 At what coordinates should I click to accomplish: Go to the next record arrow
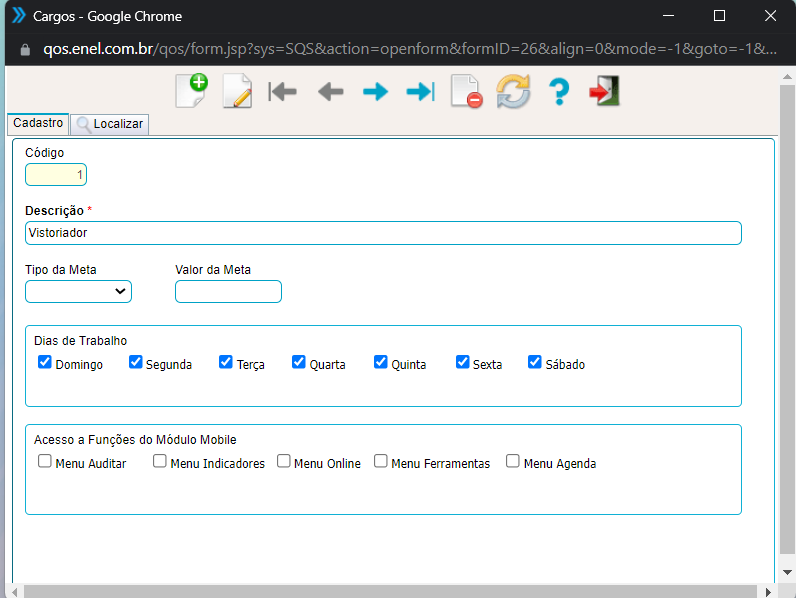point(375,92)
